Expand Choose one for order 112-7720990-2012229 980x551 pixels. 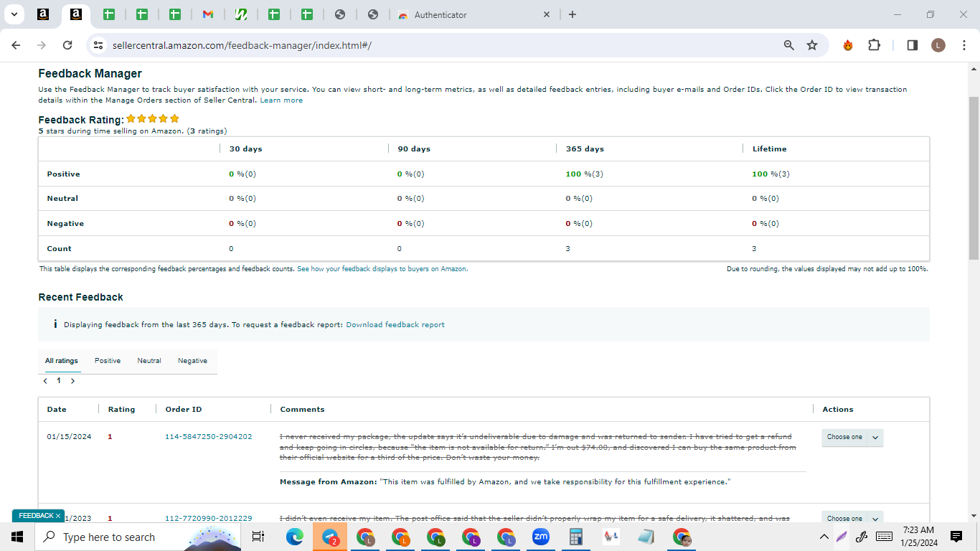852,518
